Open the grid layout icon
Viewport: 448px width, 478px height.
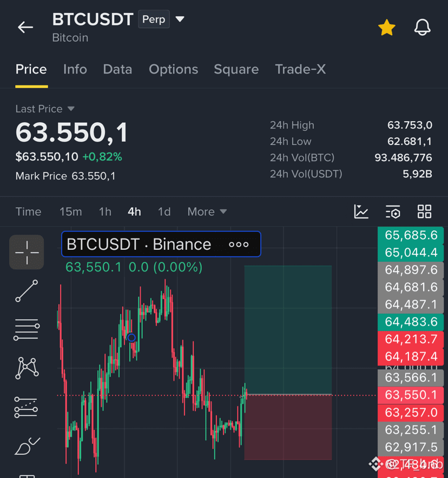click(424, 211)
